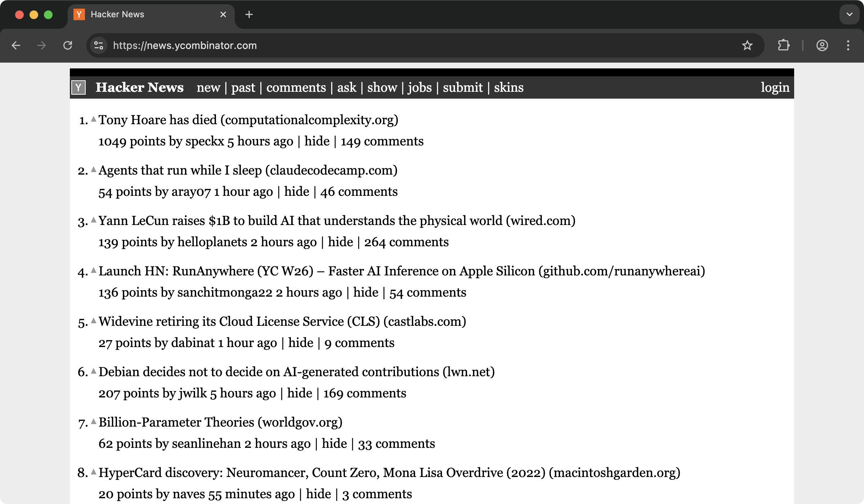Open the 'skins' header link
This screenshot has width=864, height=504.
(x=508, y=87)
